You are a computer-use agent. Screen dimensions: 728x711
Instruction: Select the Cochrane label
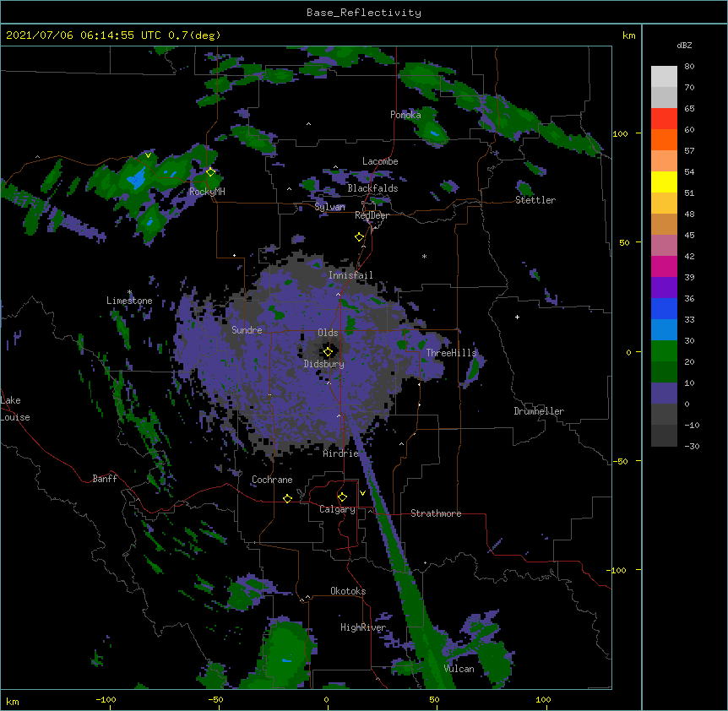point(272,480)
